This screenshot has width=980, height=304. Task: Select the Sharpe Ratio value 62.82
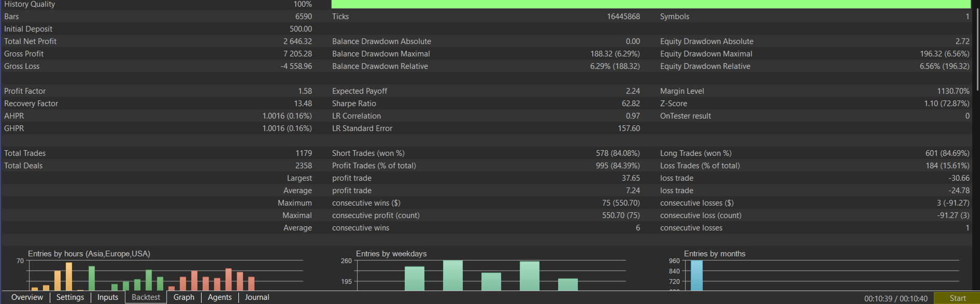(x=631, y=104)
